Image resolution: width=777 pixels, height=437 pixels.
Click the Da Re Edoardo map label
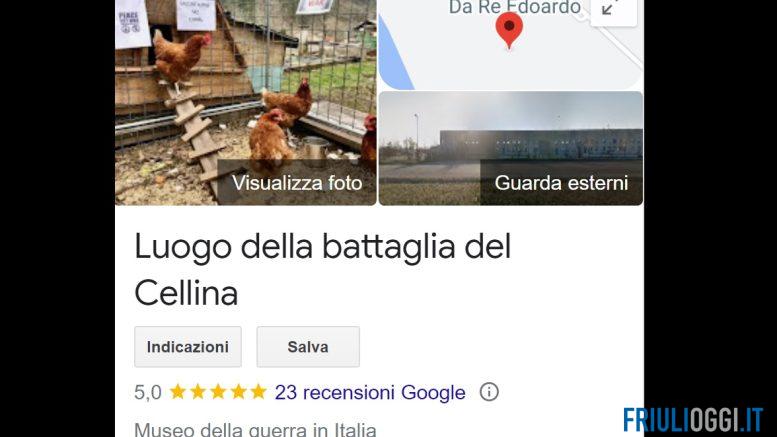pyautogui.click(x=514, y=7)
